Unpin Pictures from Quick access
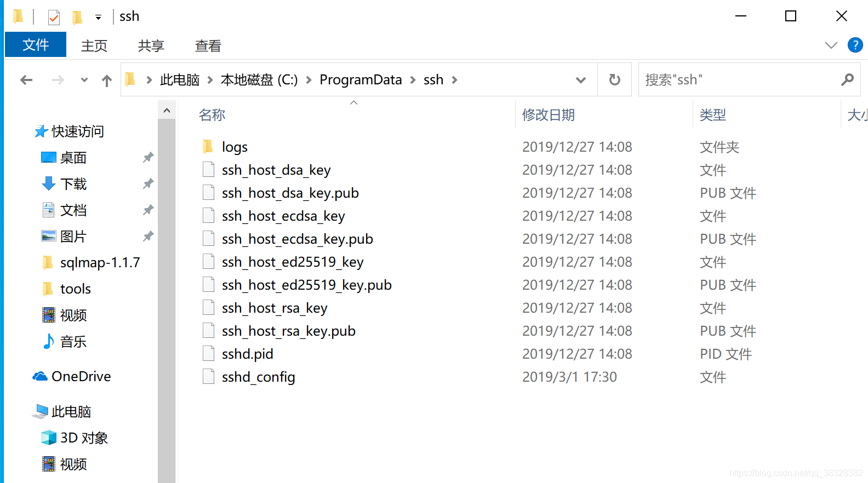868x483 pixels. 148,237
